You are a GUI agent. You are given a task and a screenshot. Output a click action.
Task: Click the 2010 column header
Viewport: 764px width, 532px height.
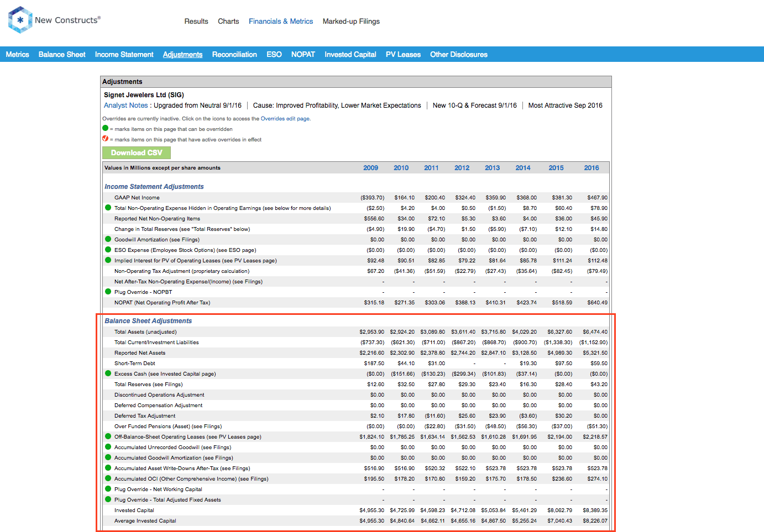[401, 168]
